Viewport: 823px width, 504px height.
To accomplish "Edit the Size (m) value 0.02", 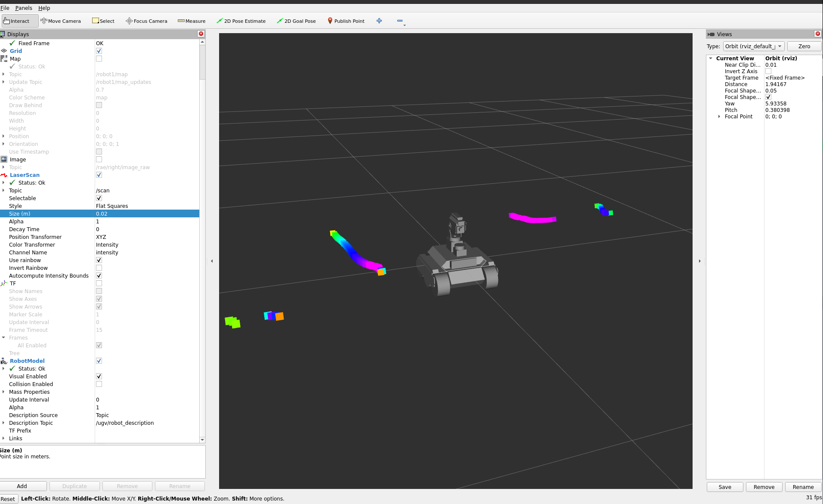I will point(147,213).
